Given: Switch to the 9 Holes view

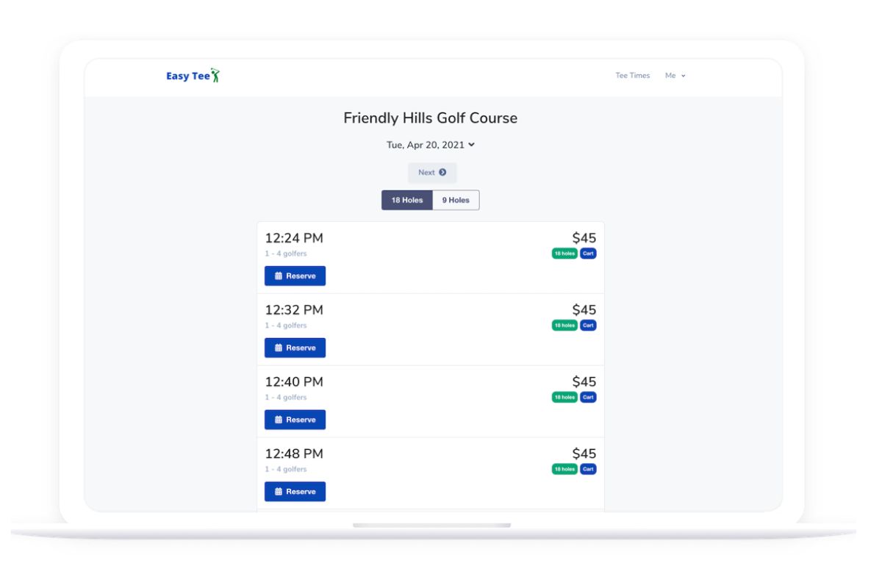Looking at the screenshot, I should [x=456, y=199].
